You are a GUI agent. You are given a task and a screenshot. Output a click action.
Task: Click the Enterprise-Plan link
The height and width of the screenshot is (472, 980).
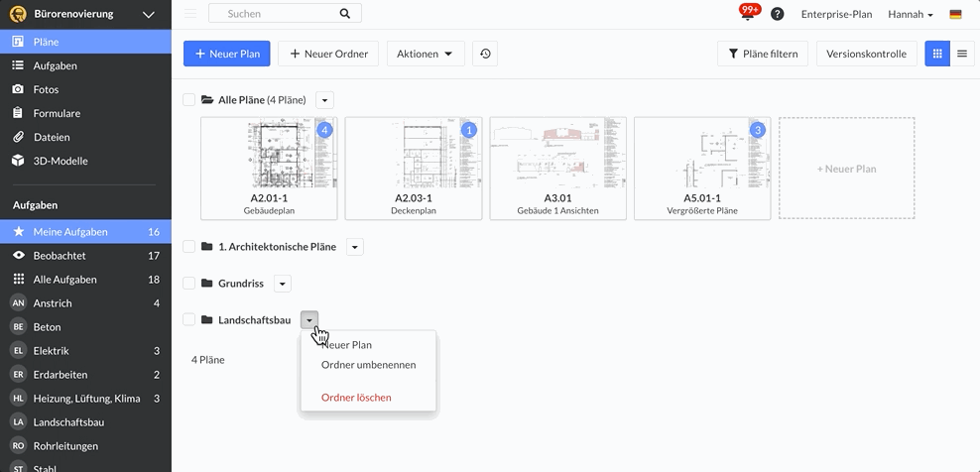click(x=836, y=14)
